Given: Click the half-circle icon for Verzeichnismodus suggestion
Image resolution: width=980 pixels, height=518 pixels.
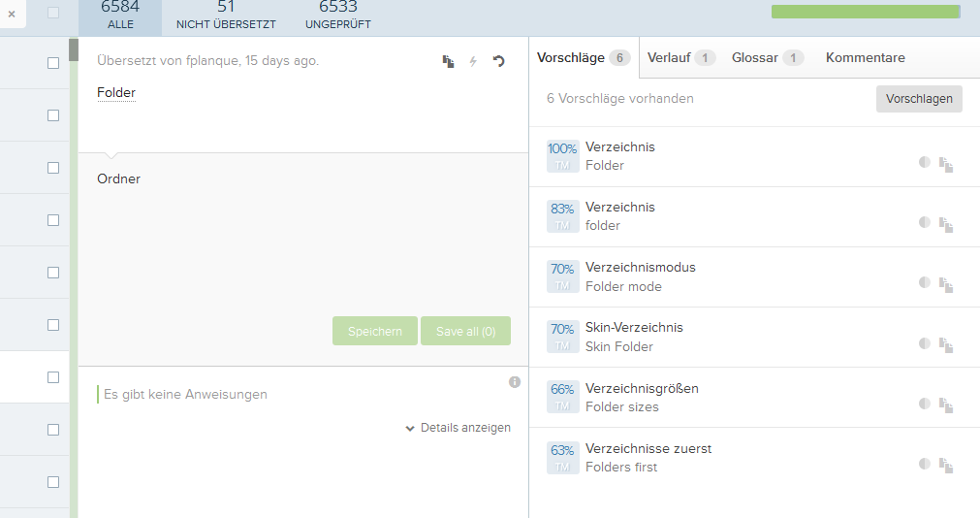Looking at the screenshot, I should pos(925,282).
